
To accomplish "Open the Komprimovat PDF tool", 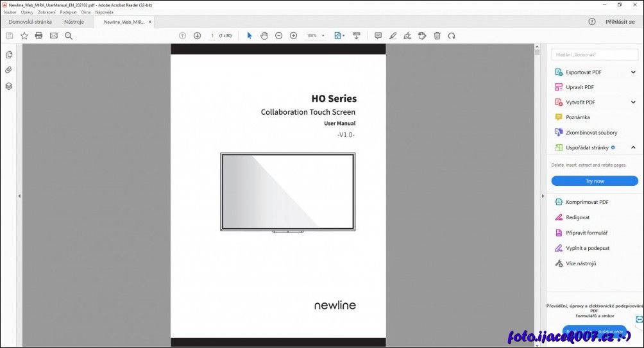I will (586, 202).
